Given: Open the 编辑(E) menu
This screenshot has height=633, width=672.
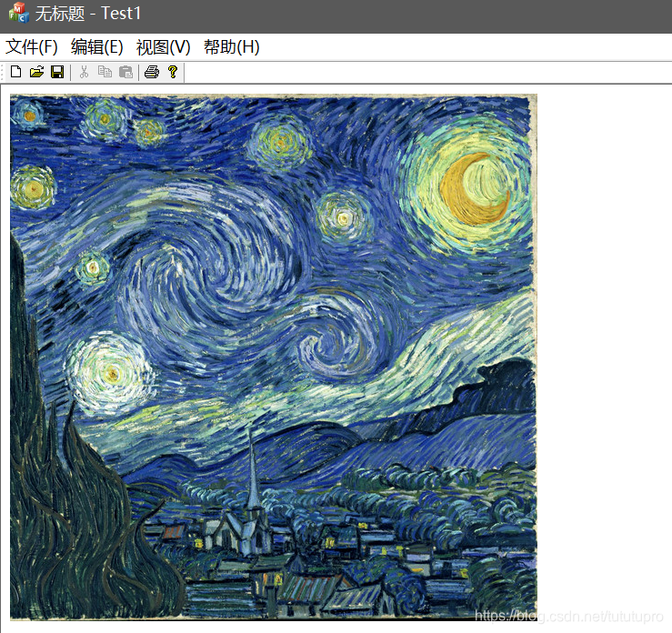Looking at the screenshot, I should coord(97,46).
